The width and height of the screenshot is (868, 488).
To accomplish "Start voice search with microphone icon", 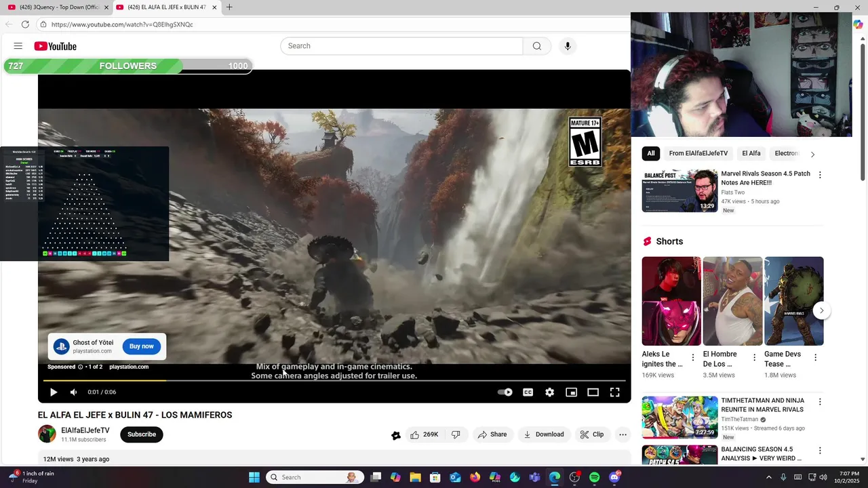I will 568,46.
